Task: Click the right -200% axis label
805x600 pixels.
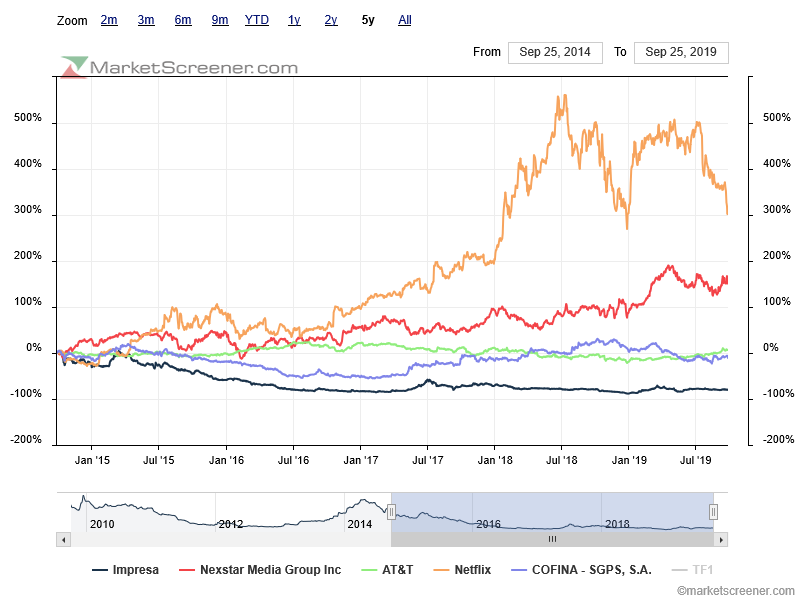Action: tap(778, 440)
